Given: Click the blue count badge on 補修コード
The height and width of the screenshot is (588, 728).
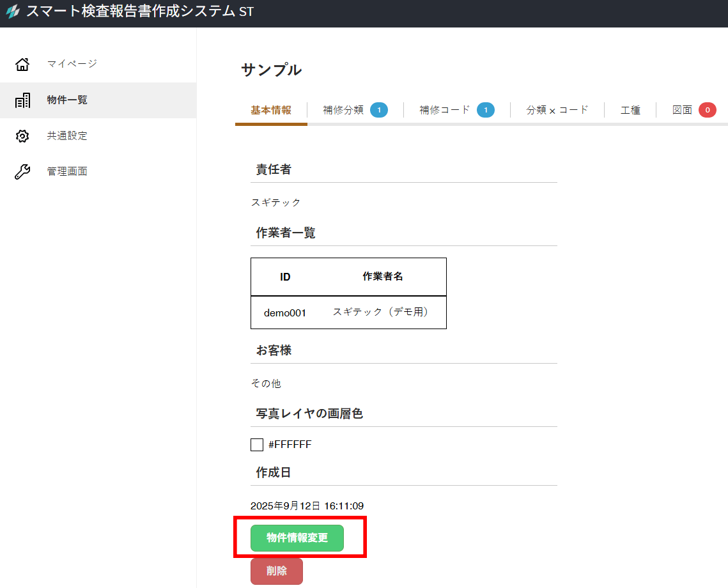Looking at the screenshot, I should (486, 110).
